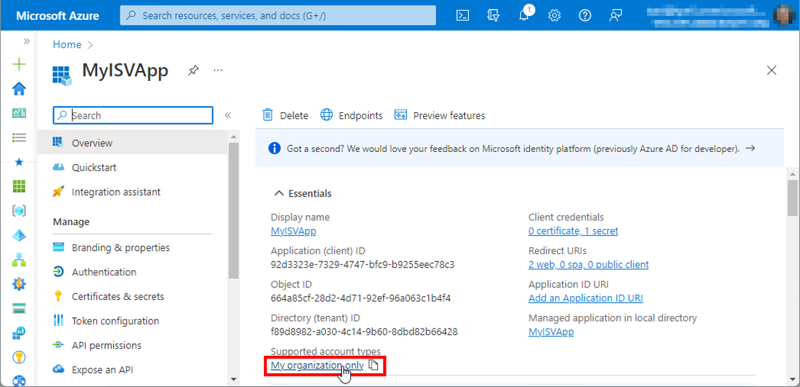Click the user account avatar
Screen dimensions: 800x387
pos(783,15)
